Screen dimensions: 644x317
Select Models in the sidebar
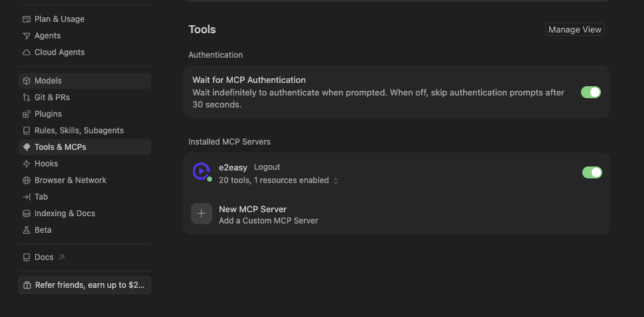pos(85,81)
